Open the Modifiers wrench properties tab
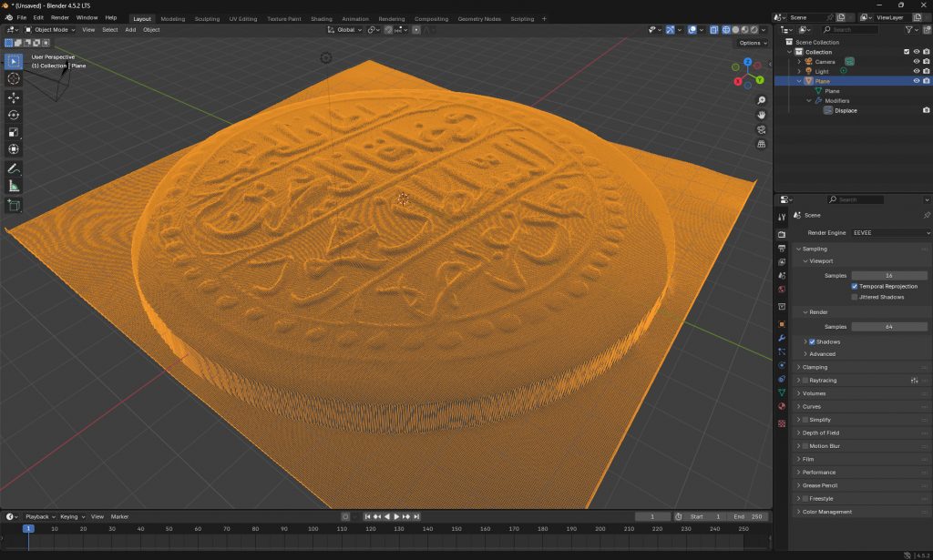The image size is (933, 560). coord(782,338)
